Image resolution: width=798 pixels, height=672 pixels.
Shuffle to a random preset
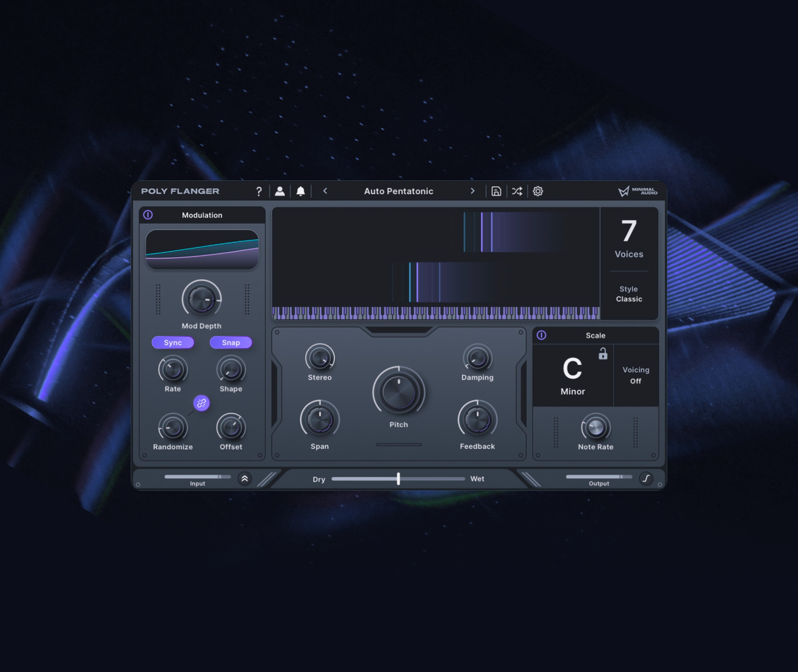coord(517,191)
